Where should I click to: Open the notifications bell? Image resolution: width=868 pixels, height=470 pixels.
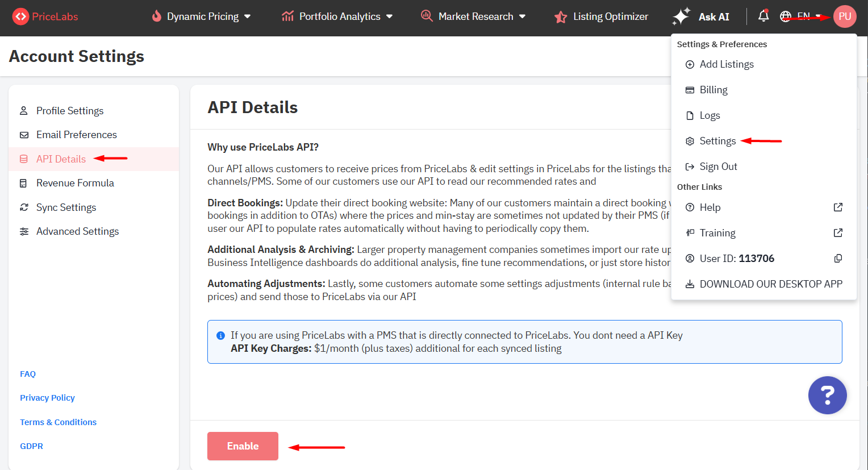[x=763, y=16]
